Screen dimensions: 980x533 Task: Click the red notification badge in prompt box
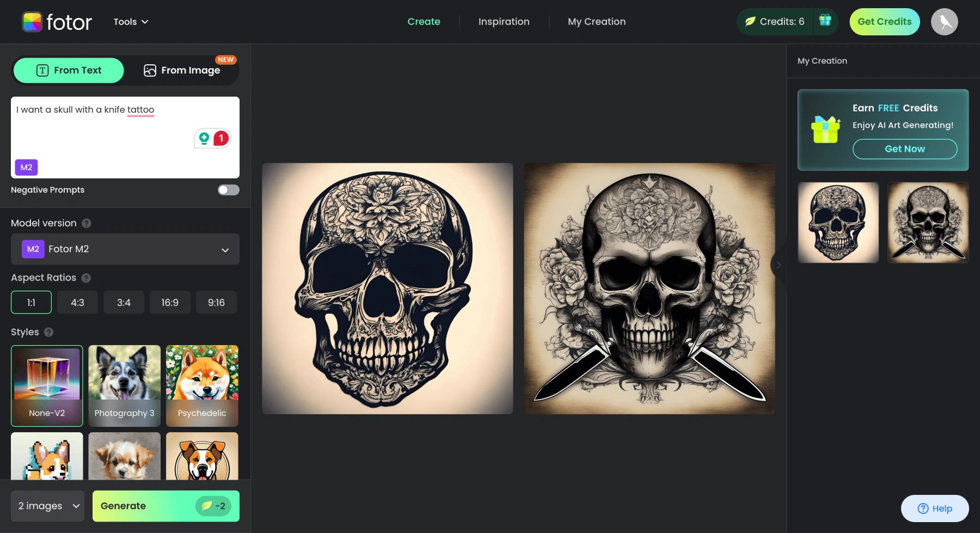[x=220, y=138]
